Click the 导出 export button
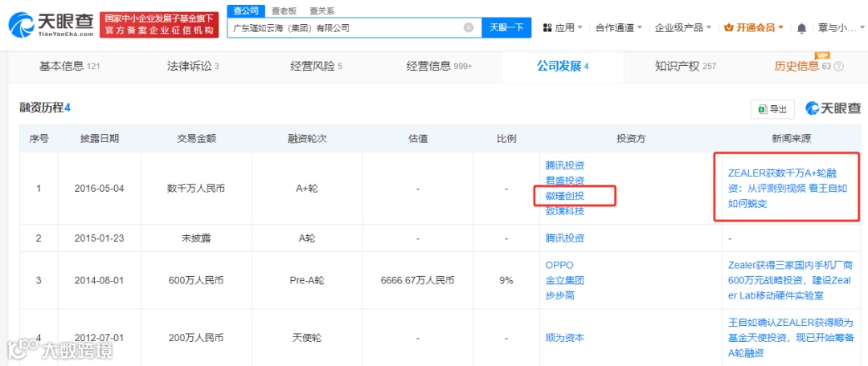Image resolution: width=868 pixels, height=366 pixels. tap(772, 109)
